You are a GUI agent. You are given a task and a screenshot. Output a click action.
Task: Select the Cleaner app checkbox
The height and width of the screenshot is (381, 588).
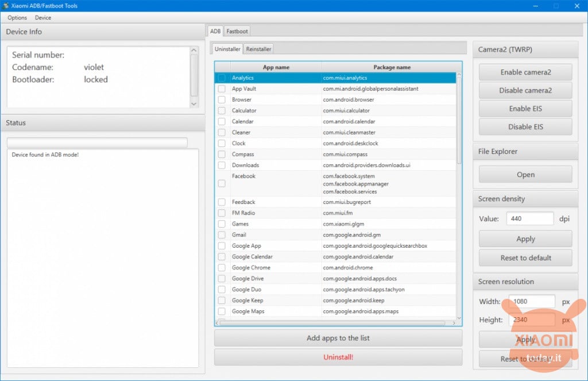click(222, 132)
